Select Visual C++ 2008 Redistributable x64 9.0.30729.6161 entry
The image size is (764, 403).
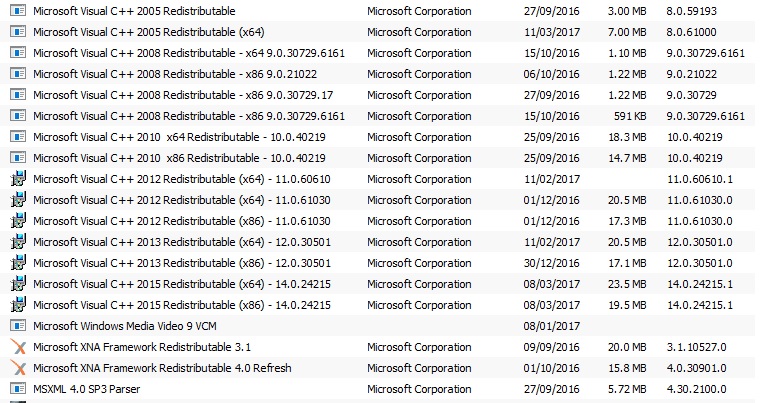tap(189, 53)
